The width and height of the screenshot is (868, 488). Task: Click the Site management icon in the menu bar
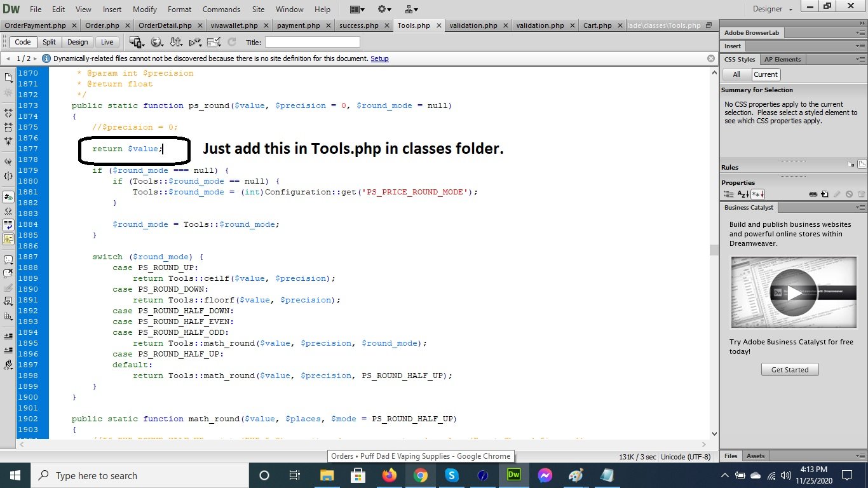pos(412,10)
